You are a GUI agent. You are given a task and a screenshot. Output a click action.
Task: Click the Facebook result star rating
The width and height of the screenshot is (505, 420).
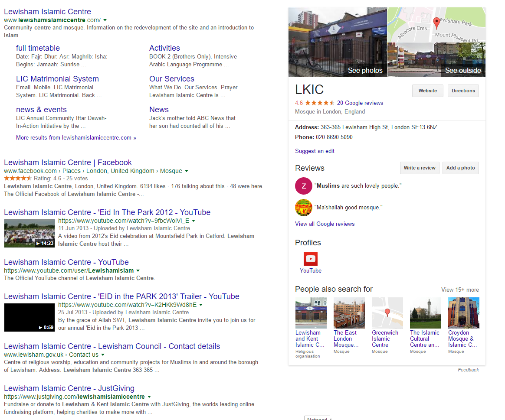18,178
